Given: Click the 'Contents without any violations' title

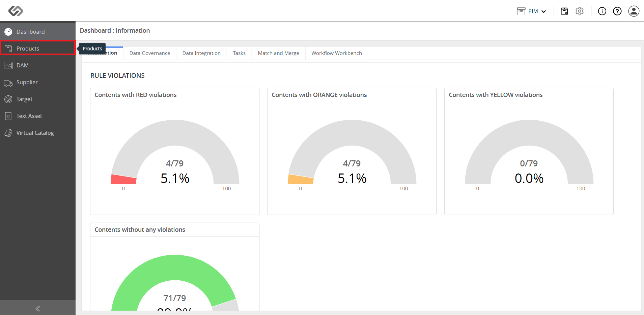Looking at the screenshot, I should (140, 230).
